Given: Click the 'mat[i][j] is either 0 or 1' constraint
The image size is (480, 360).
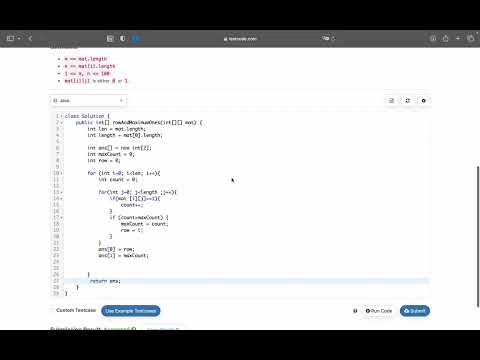Looking at the screenshot, I should click(x=96, y=81).
